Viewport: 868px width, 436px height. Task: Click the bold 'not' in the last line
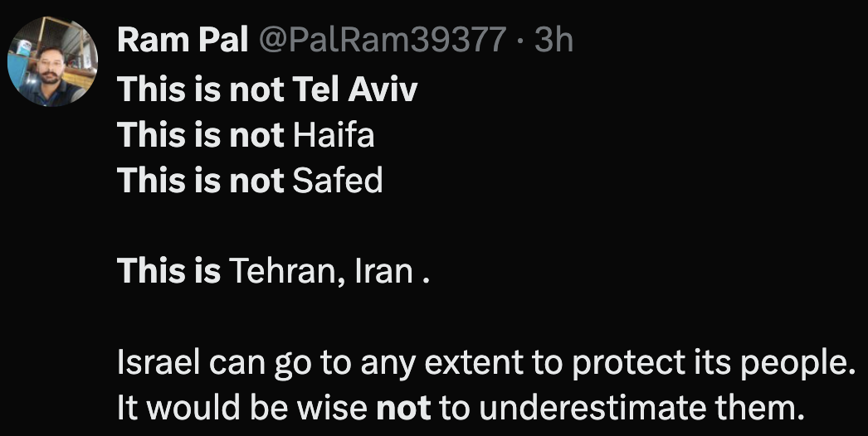click(404, 407)
